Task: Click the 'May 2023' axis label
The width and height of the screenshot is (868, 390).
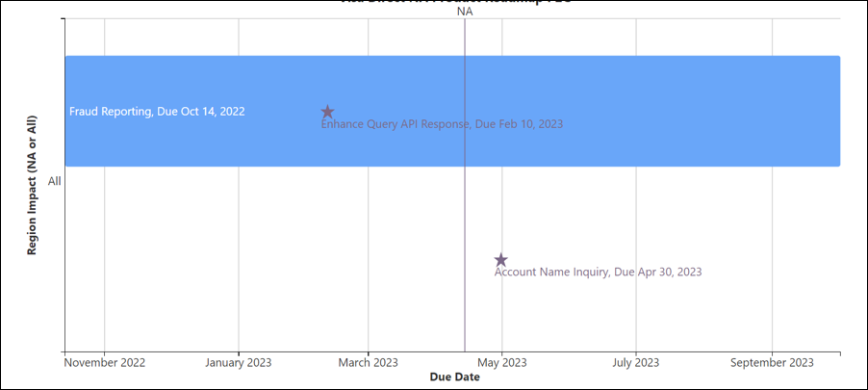Action: [502, 363]
